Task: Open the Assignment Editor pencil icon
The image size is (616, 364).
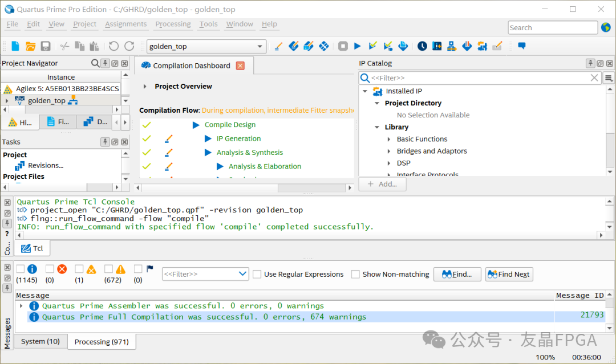Action: point(278,46)
